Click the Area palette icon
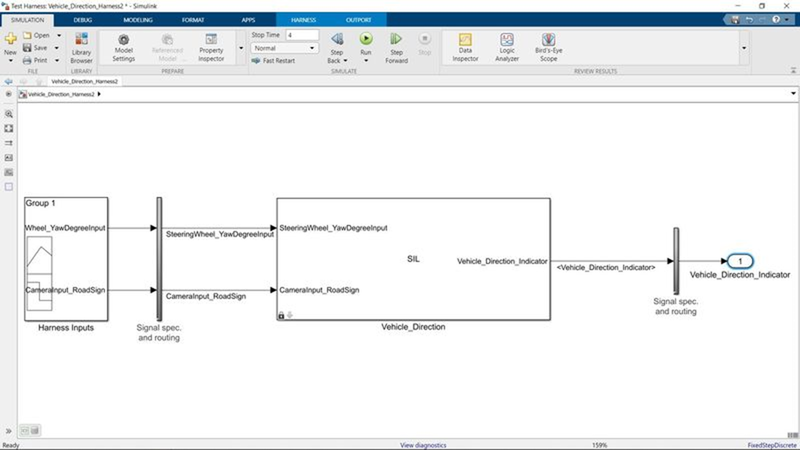The height and width of the screenshot is (450, 800). 9,187
